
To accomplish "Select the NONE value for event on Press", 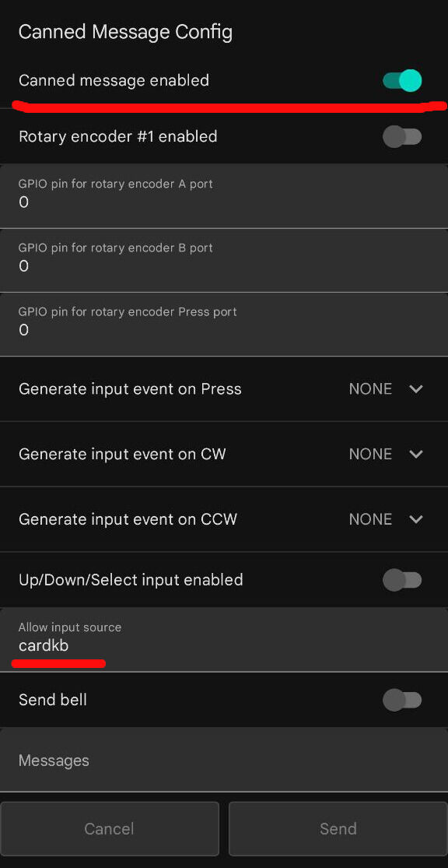I will (370, 389).
